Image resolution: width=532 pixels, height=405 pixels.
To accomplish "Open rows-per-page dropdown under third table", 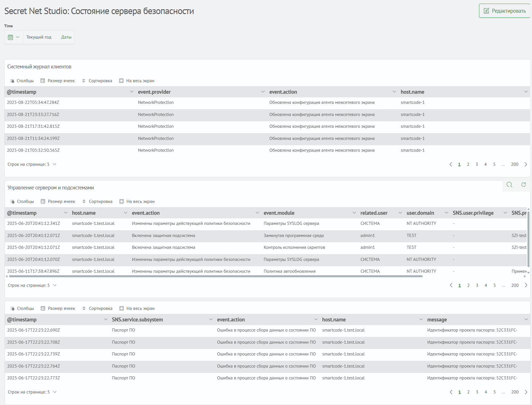I will tap(32, 392).
